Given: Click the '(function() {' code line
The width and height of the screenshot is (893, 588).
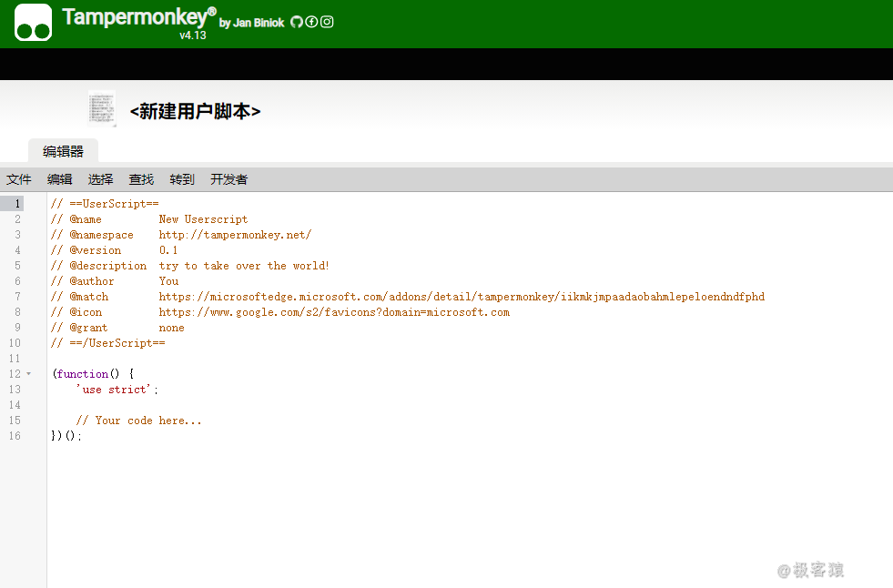Looking at the screenshot, I should [x=94, y=374].
